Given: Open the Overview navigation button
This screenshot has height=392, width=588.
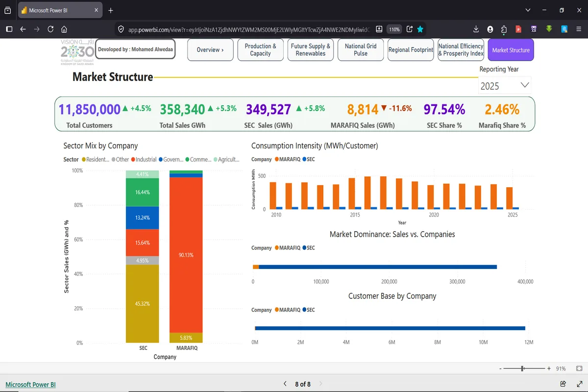Looking at the screenshot, I should pos(210,50).
